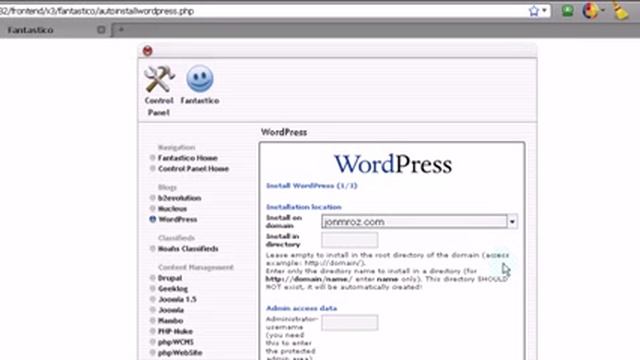Open the phpWebSite installer link
Viewport: 640px width, 360px height.
(180, 352)
